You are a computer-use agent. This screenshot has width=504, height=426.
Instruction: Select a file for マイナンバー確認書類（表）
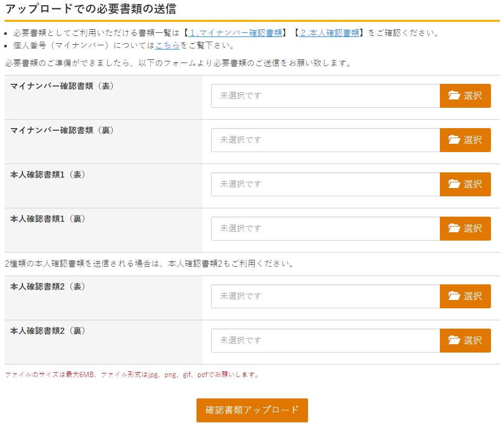pos(465,95)
